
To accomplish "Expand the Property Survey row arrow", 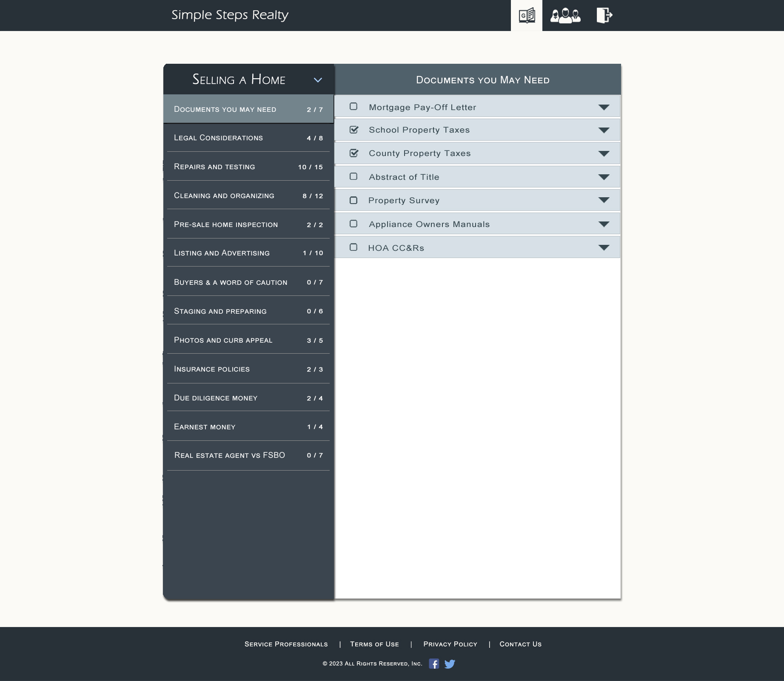I will [x=604, y=200].
